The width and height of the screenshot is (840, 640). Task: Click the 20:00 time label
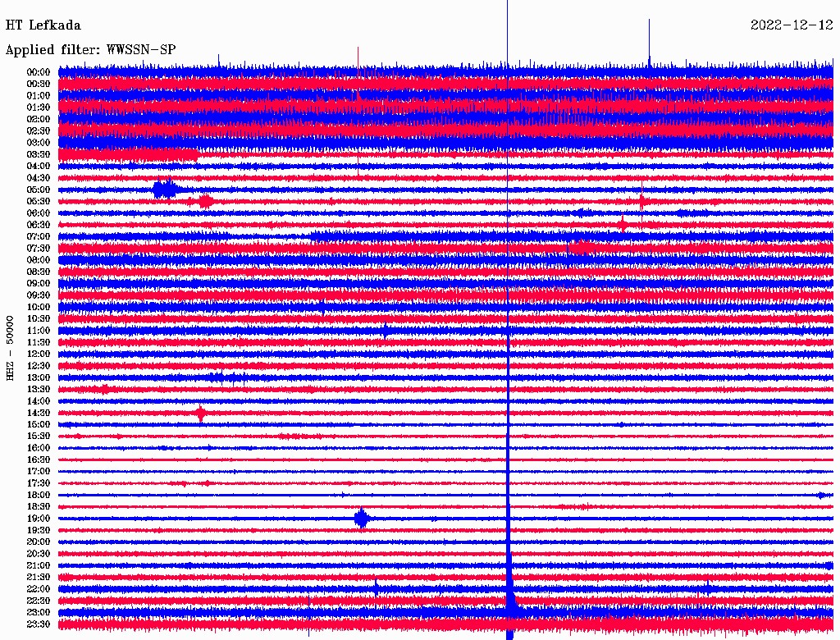click(39, 542)
